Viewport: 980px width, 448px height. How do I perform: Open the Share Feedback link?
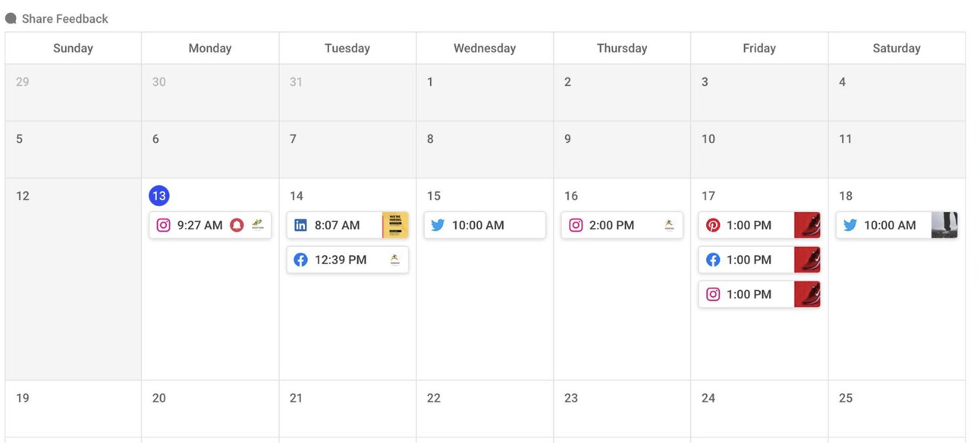pos(64,18)
